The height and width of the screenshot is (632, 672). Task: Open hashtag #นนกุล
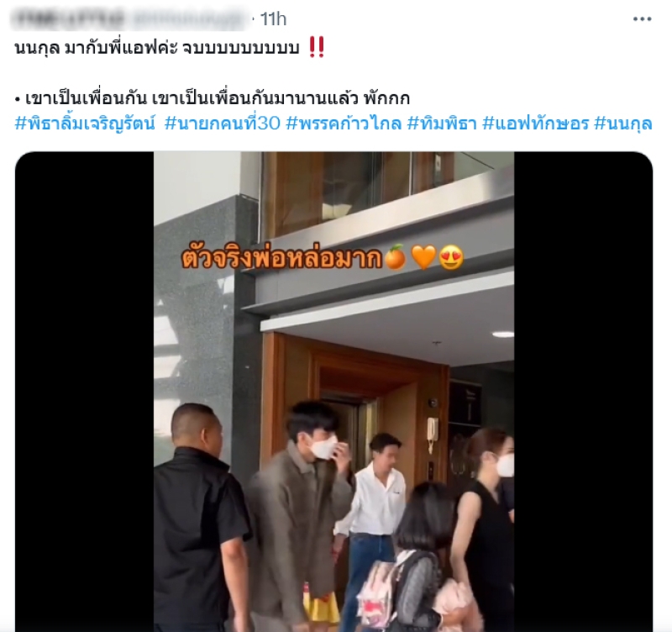click(623, 123)
